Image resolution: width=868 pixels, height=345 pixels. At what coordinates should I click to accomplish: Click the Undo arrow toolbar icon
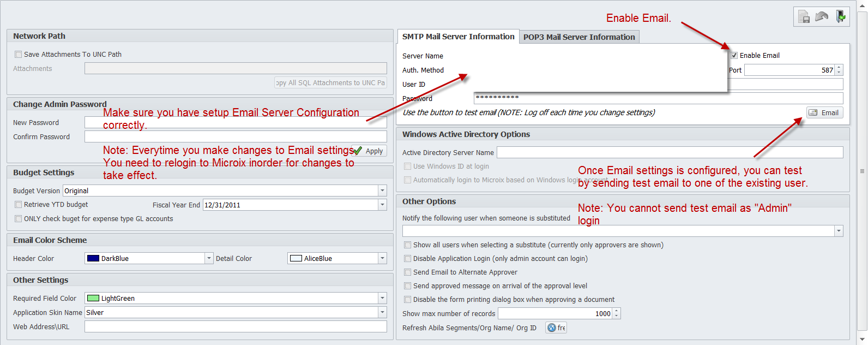(822, 17)
